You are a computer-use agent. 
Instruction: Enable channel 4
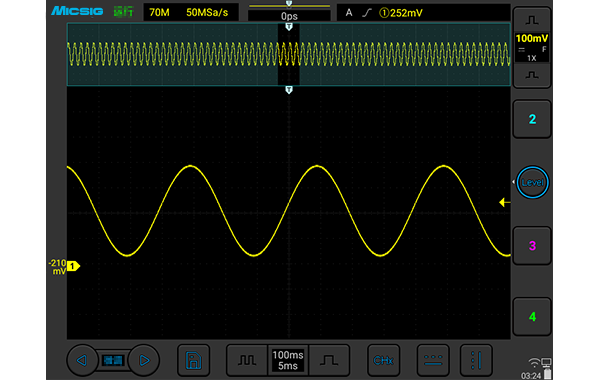[x=532, y=316]
